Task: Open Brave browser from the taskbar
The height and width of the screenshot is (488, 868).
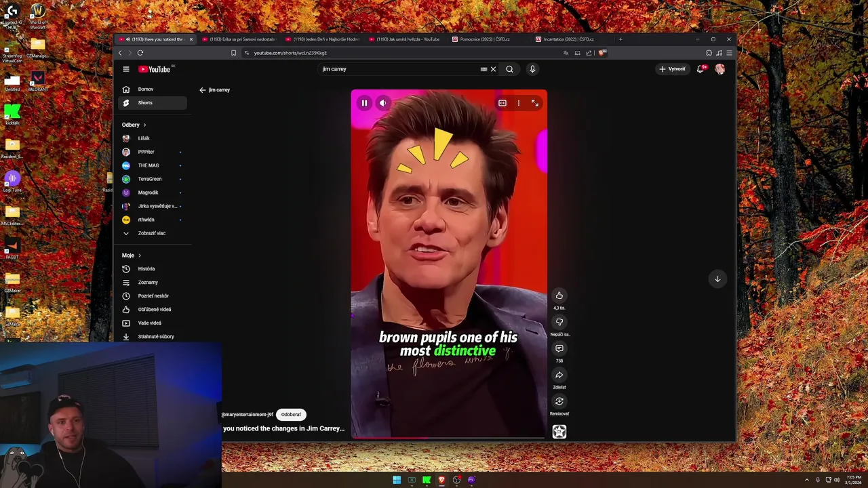Action: [441, 480]
